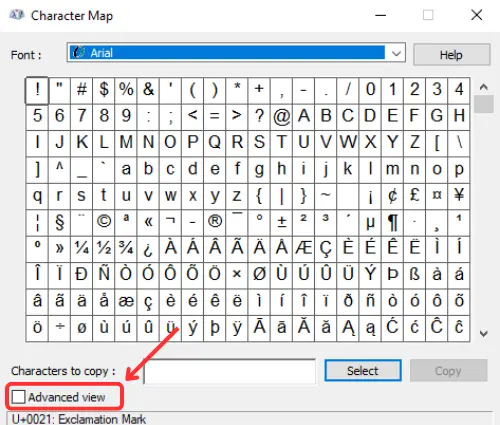This screenshot has height=425, width=500.
Task: Select the registered ® symbol
Action: pyautogui.click(x=215, y=222)
